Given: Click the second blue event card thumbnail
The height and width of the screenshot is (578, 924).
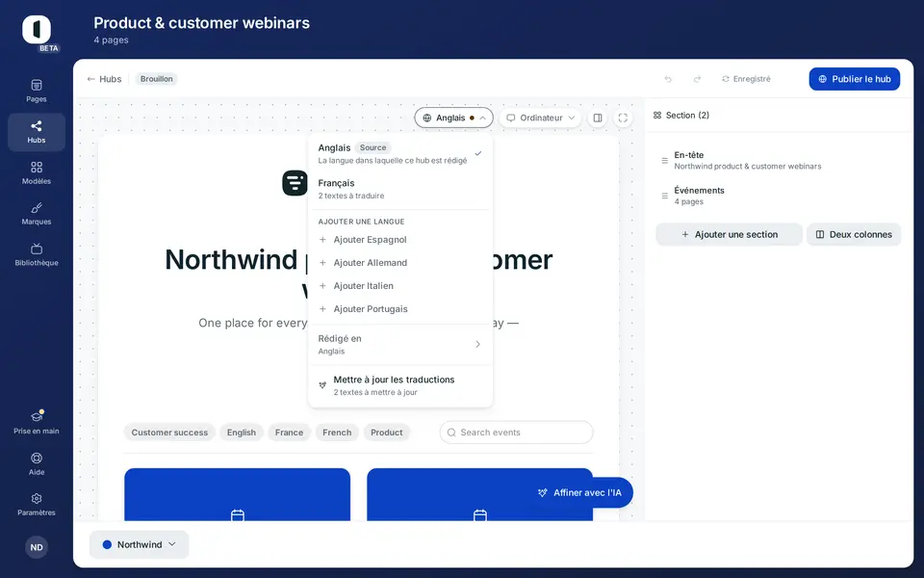Looking at the screenshot, I should (x=479, y=495).
